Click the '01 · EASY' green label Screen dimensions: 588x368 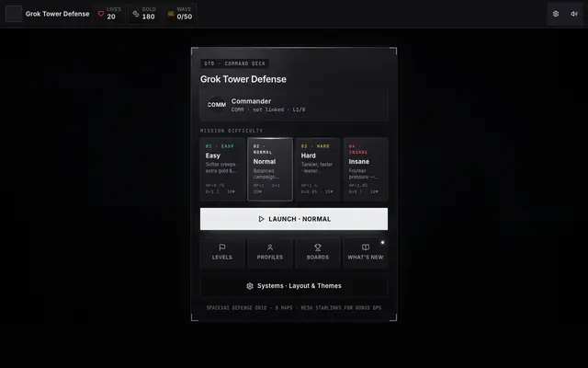tap(220, 146)
